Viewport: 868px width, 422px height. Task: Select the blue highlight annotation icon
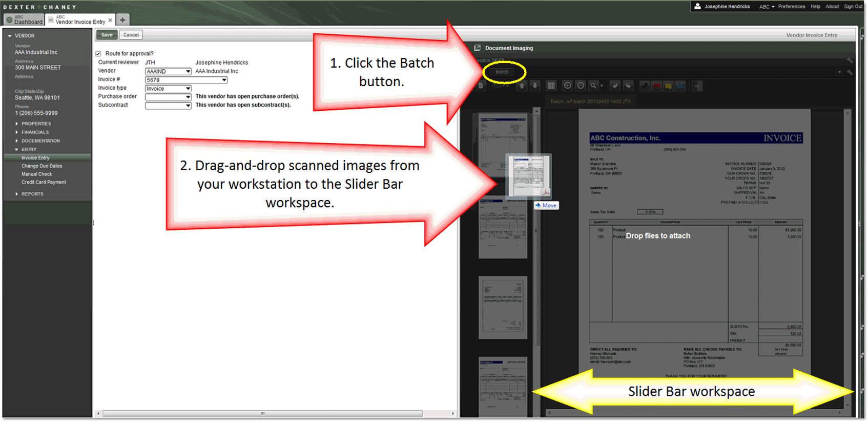pos(680,86)
